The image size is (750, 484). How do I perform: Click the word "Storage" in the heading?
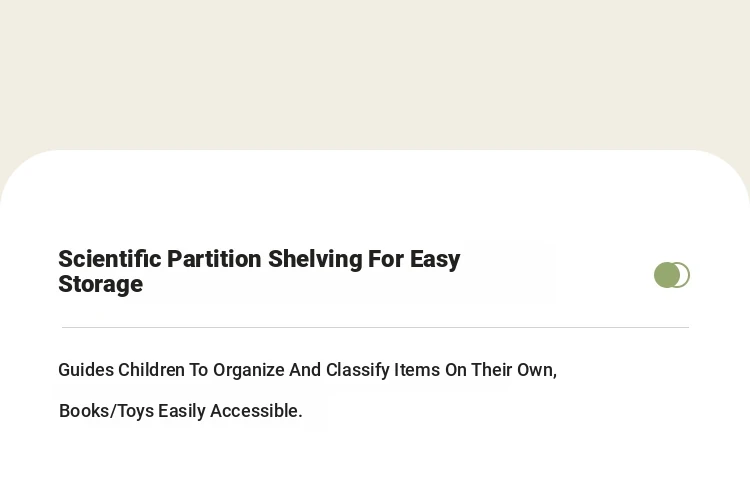pyautogui.click(x=100, y=284)
